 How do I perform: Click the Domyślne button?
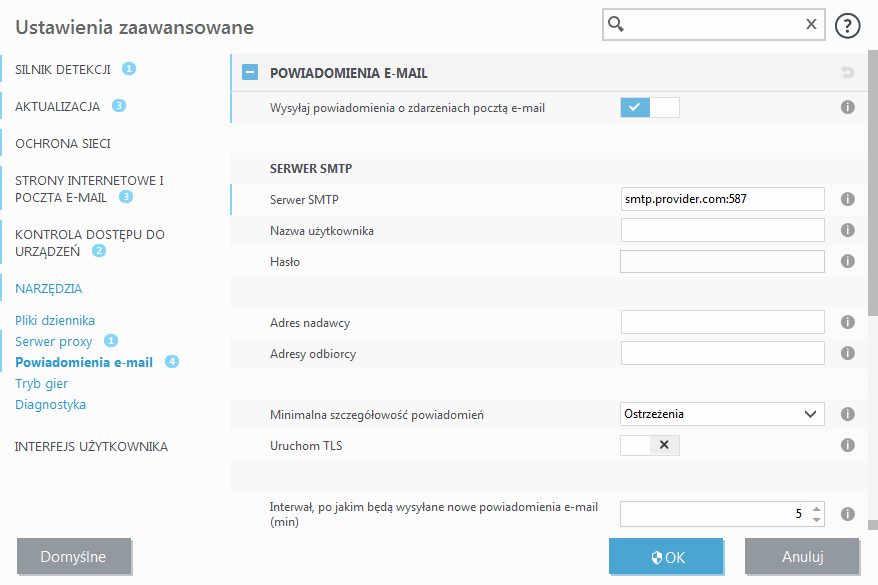click(x=74, y=556)
